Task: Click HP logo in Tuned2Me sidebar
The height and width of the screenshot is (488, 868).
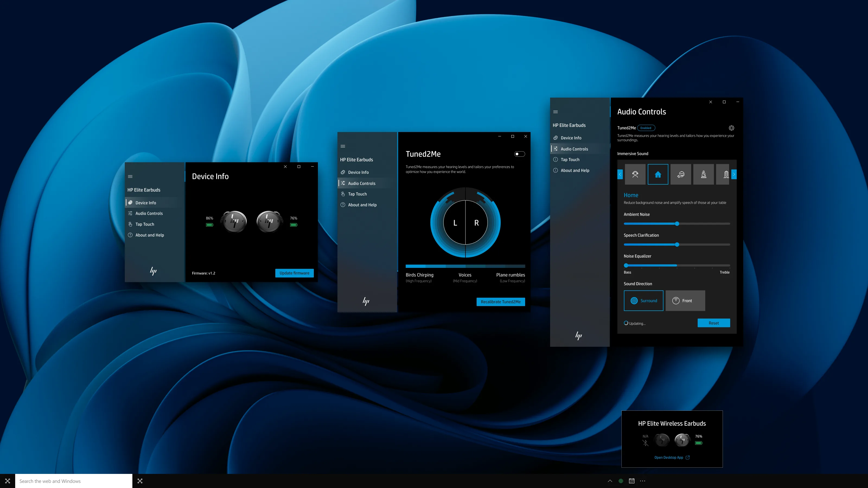Action: pyautogui.click(x=366, y=301)
